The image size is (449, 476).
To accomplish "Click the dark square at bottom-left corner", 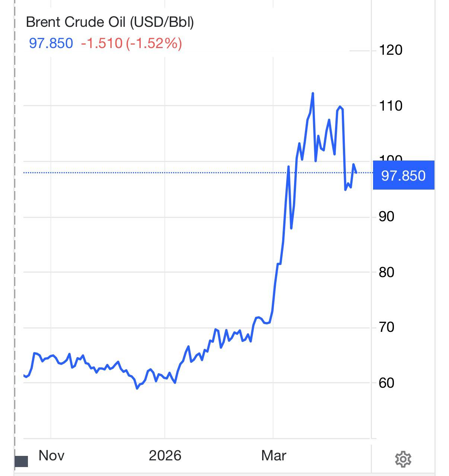I will pos(22,461).
